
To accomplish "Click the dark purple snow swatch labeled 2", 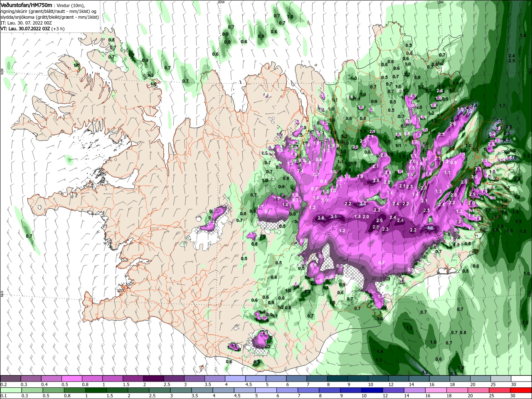I will tap(153, 379).
